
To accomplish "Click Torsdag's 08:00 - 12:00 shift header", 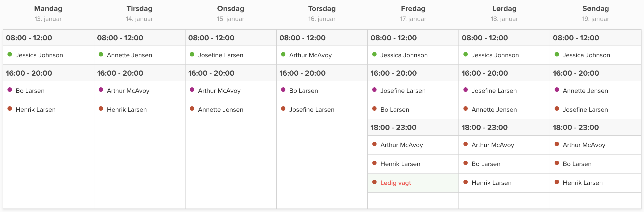I will coord(302,38).
